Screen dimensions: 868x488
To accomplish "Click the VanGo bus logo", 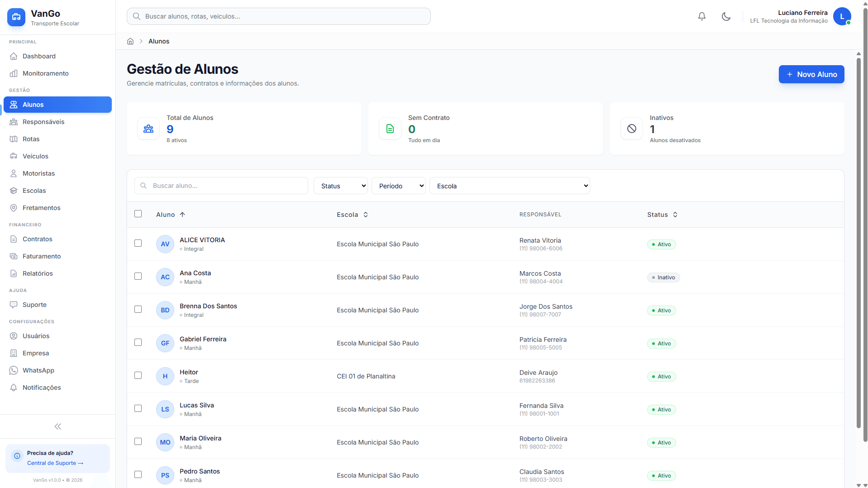I will pos(16,17).
